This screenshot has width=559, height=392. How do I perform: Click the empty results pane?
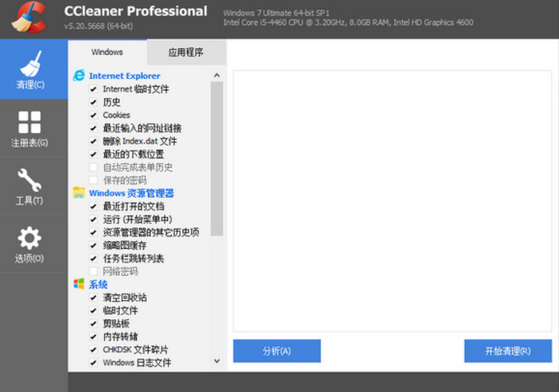click(393, 201)
